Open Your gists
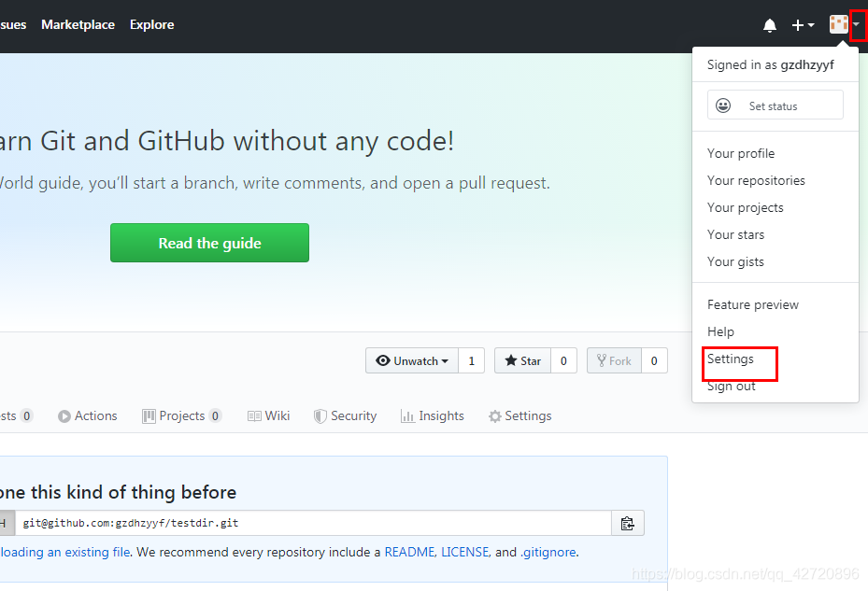The width and height of the screenshot is (868, 591). tap(735, 261)
